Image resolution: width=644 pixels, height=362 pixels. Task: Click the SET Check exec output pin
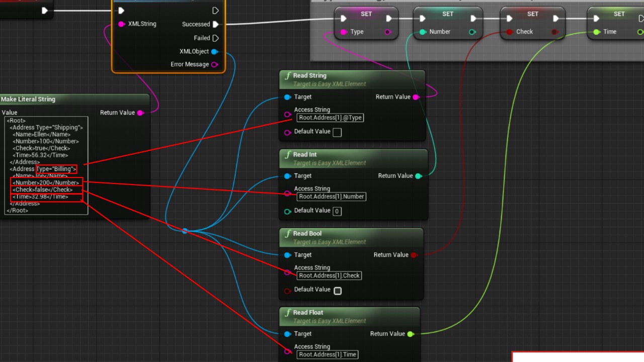(556, 19)
